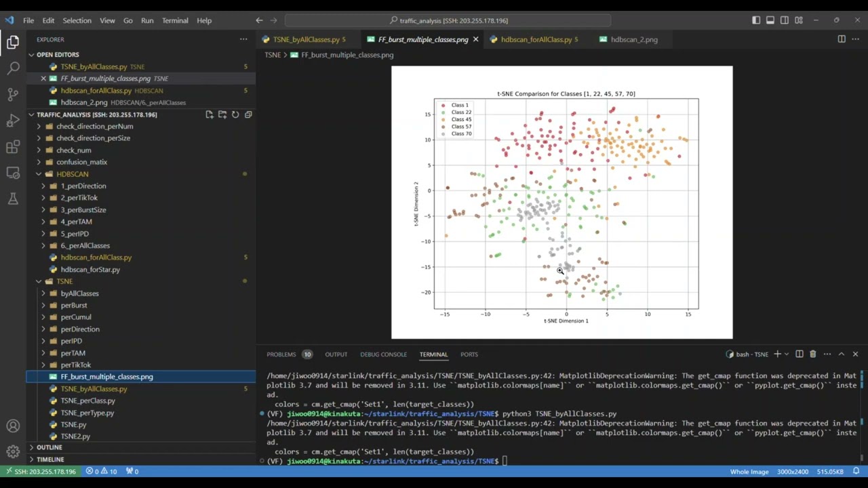Switch to hdbscan_forAllClass.py tab
The height and width of the screenshot is (488, 868).
click(x=535, y=39)
